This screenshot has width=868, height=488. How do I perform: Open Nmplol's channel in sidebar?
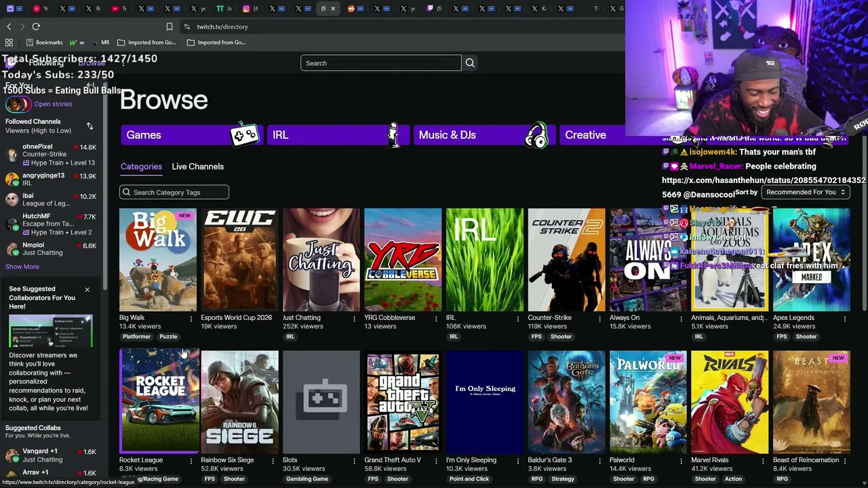pyautogui.click(x=52, y=249)
